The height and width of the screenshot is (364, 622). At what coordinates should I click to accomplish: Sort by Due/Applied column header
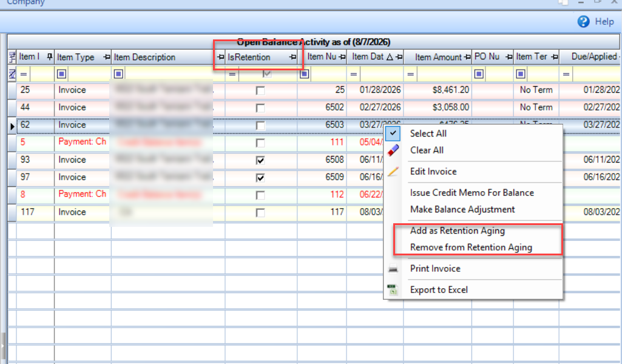tap(594, 56)
